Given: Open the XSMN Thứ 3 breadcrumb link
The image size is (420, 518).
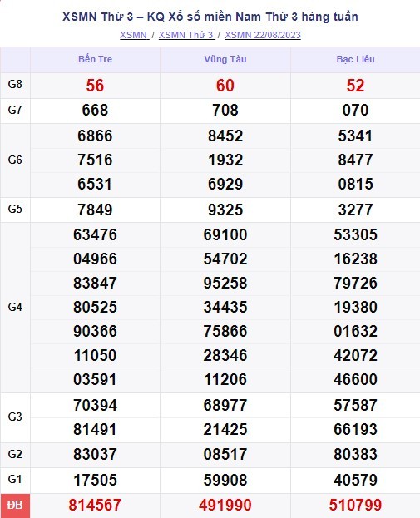Looking at the screenshot, I should 186,35.
